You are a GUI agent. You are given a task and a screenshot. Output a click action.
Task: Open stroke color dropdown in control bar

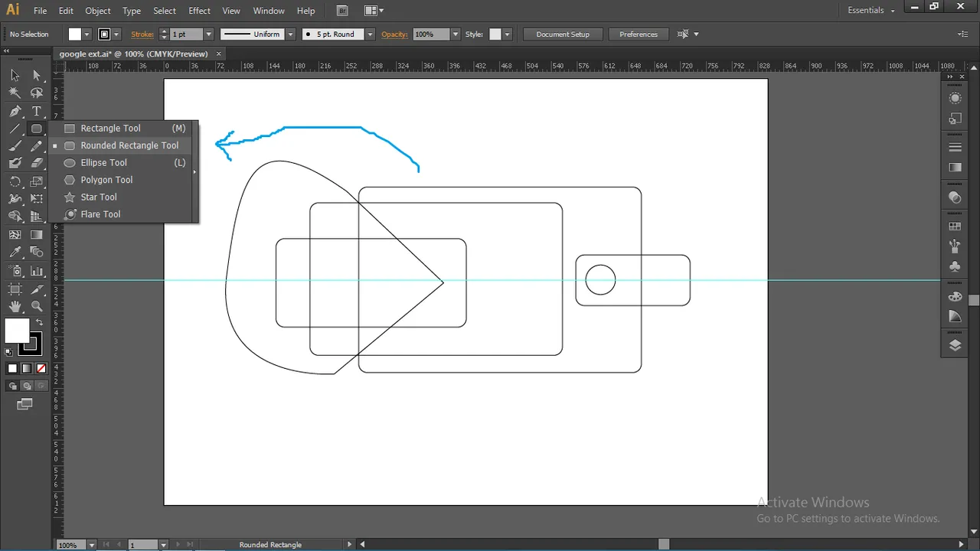[116, 34]
